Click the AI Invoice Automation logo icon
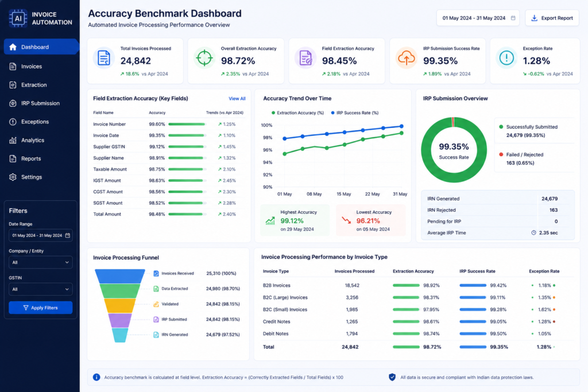Screen dimensions: 588x392 tap(18, 18)
